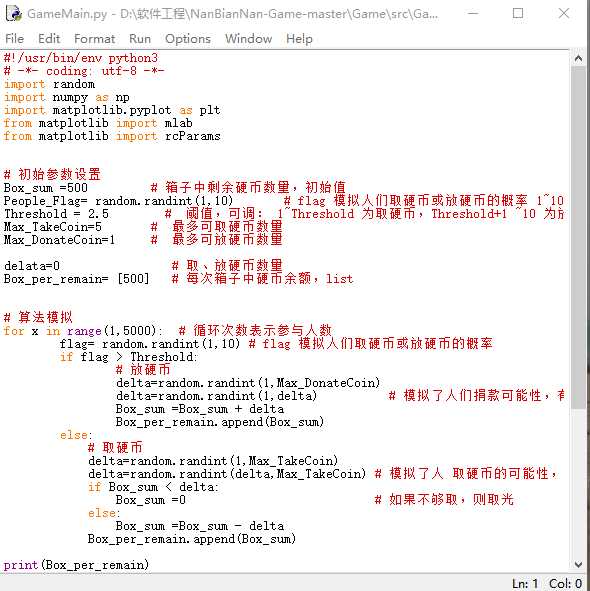Click 'print(Box_per_remain)' line

77,565
